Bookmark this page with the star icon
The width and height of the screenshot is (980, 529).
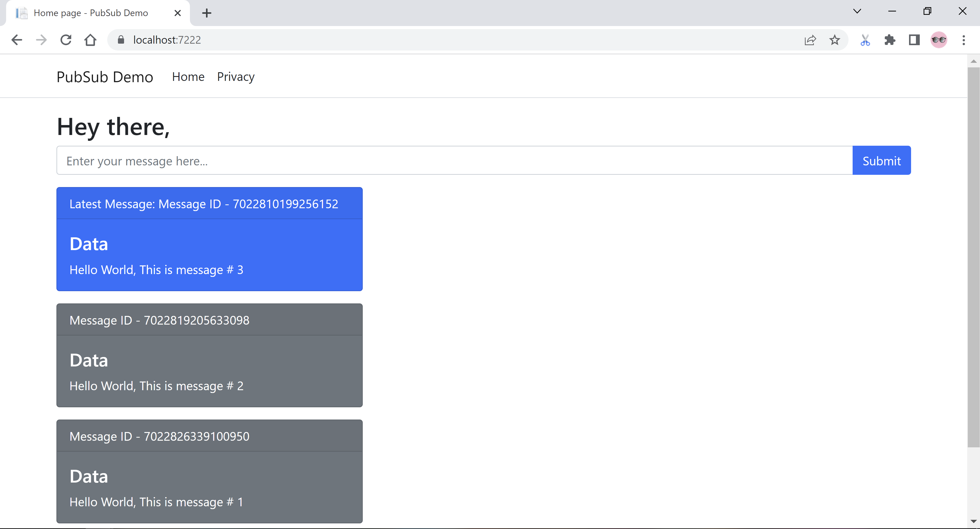pyautogui.click(x=835, y=40)
